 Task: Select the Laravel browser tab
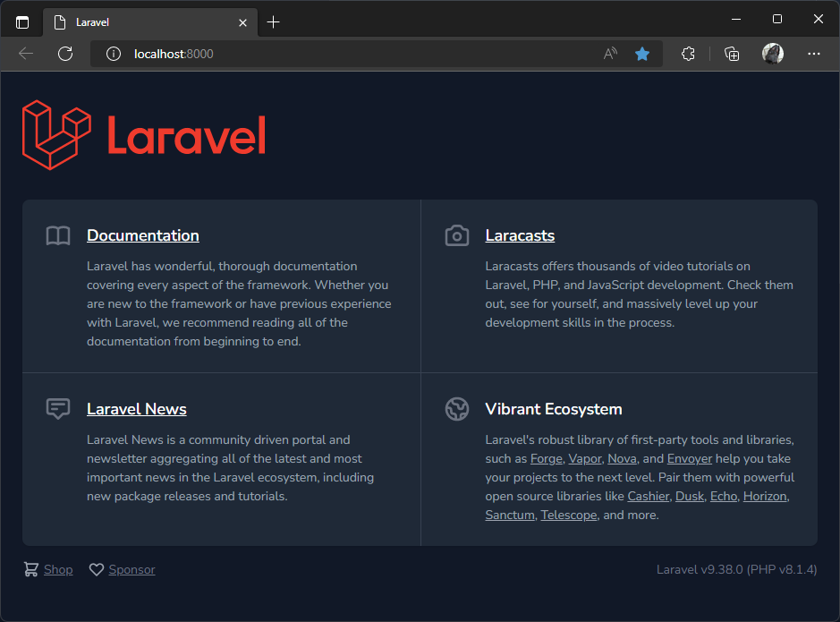tap(150, 22)
